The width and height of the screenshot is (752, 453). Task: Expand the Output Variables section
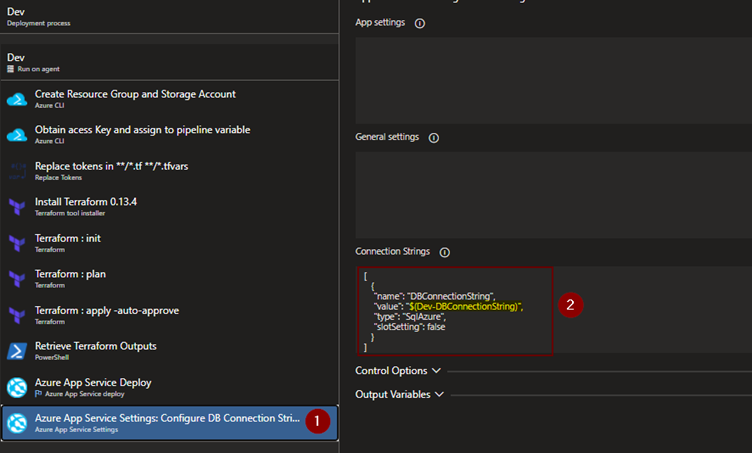click(399, 395)
